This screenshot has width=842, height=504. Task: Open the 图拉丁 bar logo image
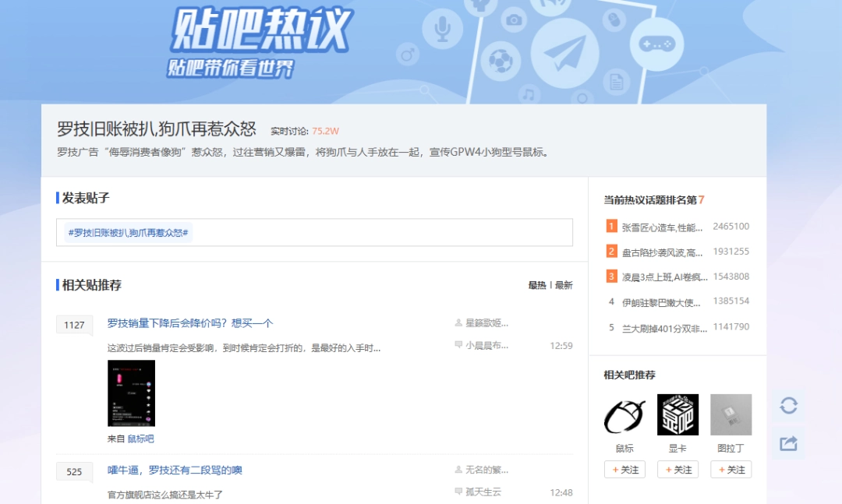[731, 415]
